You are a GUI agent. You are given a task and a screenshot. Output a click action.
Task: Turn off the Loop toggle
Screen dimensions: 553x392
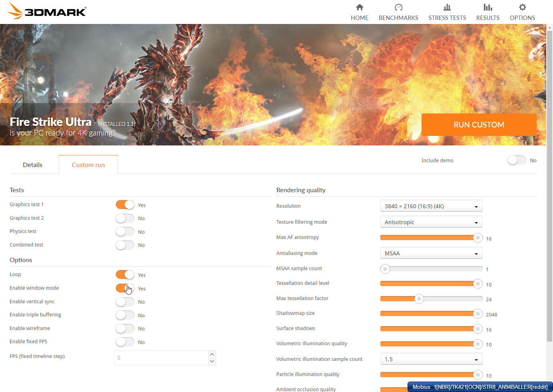(125, 275)
